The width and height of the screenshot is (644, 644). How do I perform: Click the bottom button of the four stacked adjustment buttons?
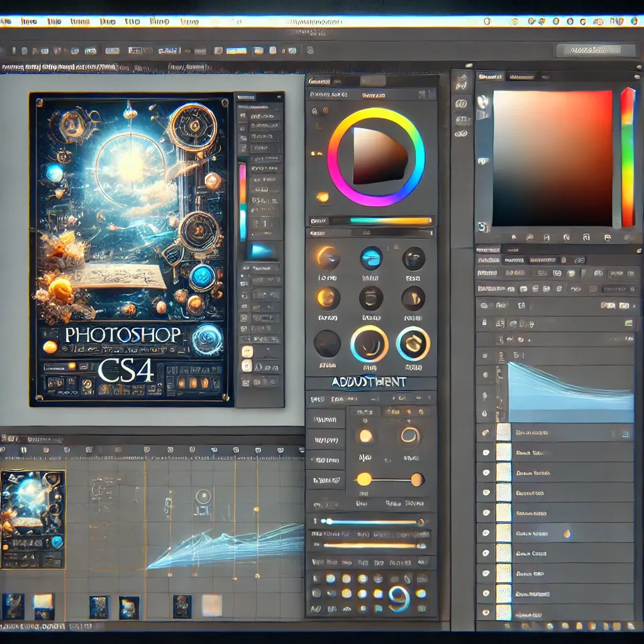click(326, 480)
